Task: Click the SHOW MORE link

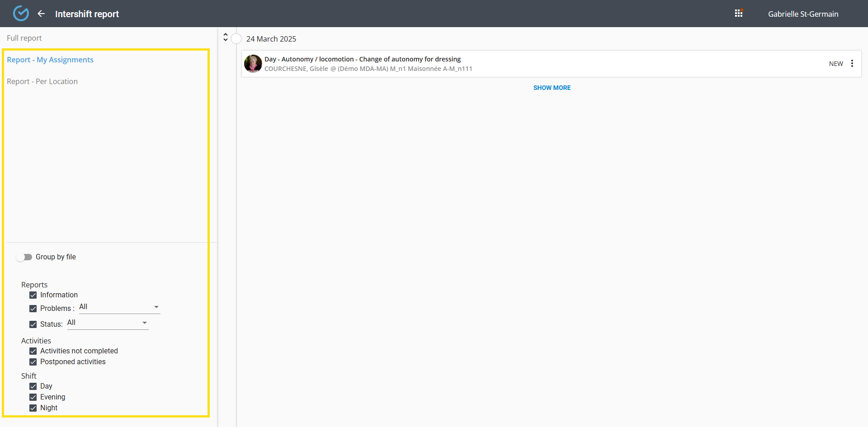Action: [x=552, y=88]
